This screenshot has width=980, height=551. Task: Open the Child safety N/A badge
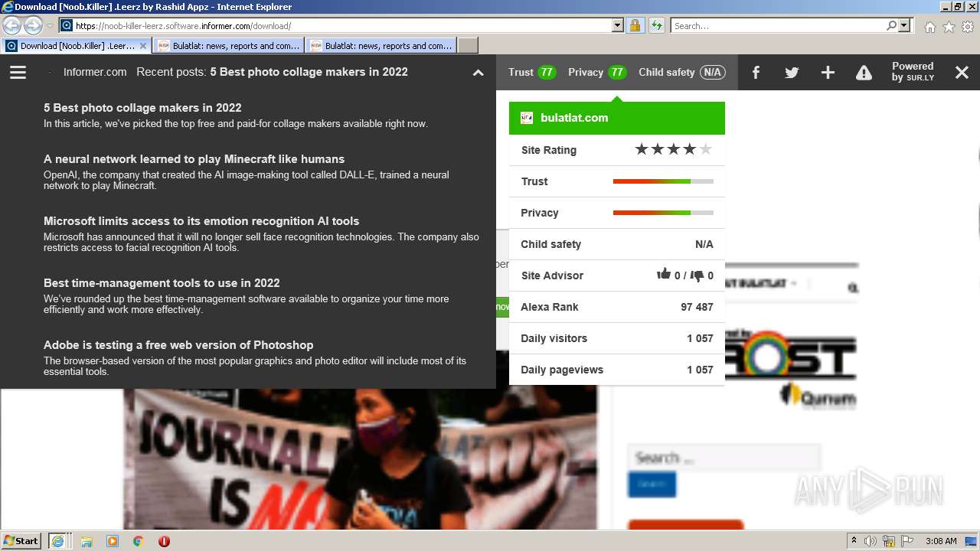click(x=681, y=72)
